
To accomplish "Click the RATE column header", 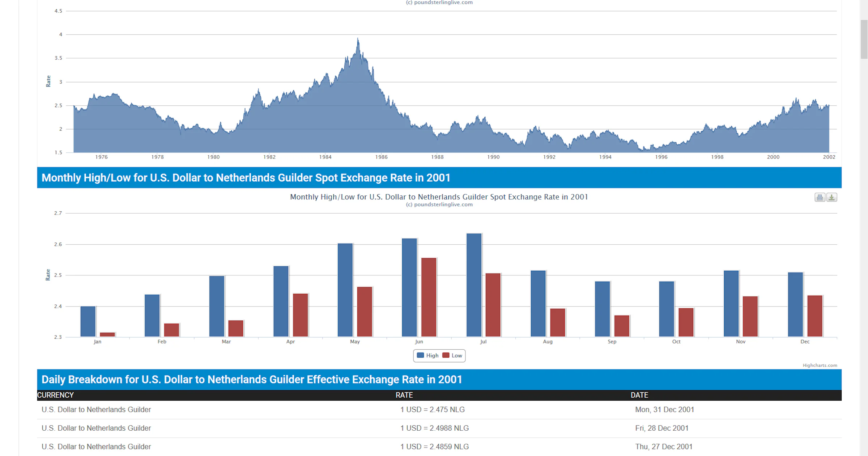I will [x=404, y=395].
